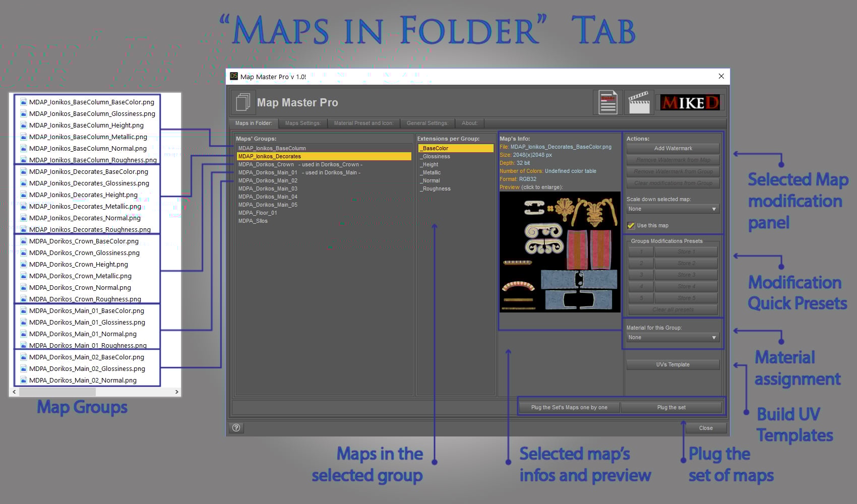This screenshot has width=857, height=504.
Task: Click Plug the Set's Maps one by one
Action: pyautogui.click(x=569, y=407)
